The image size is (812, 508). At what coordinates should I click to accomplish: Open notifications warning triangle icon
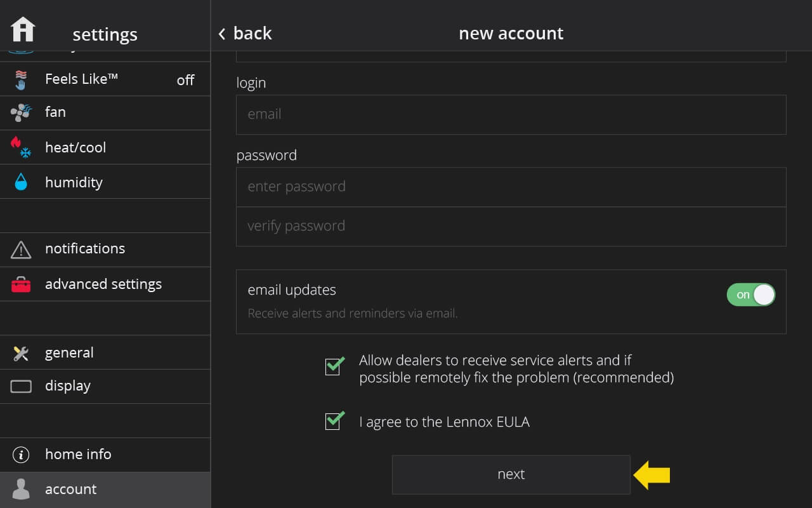21,250
